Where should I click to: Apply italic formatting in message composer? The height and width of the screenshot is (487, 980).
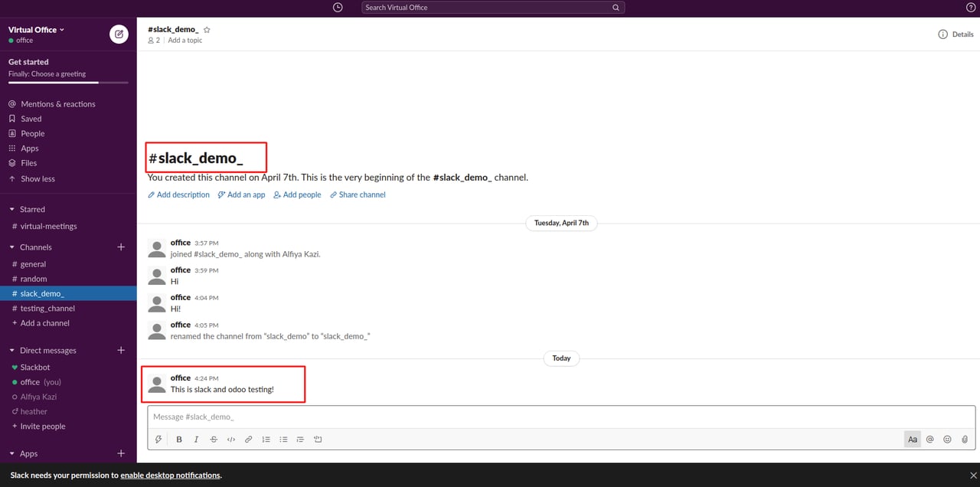pos(196,440)
